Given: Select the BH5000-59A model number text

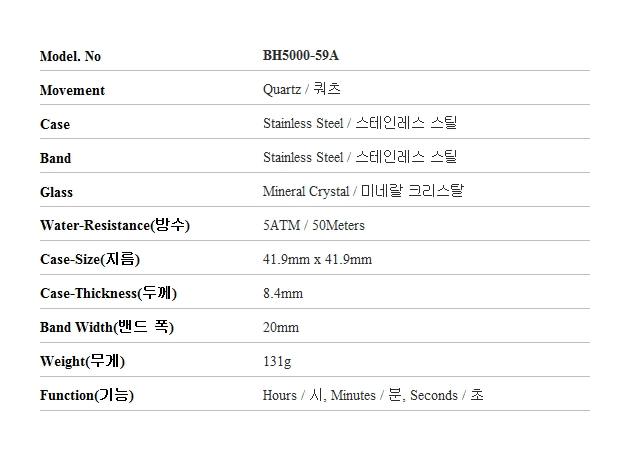Looking at the screenshot, I should (x=301, y=55).
